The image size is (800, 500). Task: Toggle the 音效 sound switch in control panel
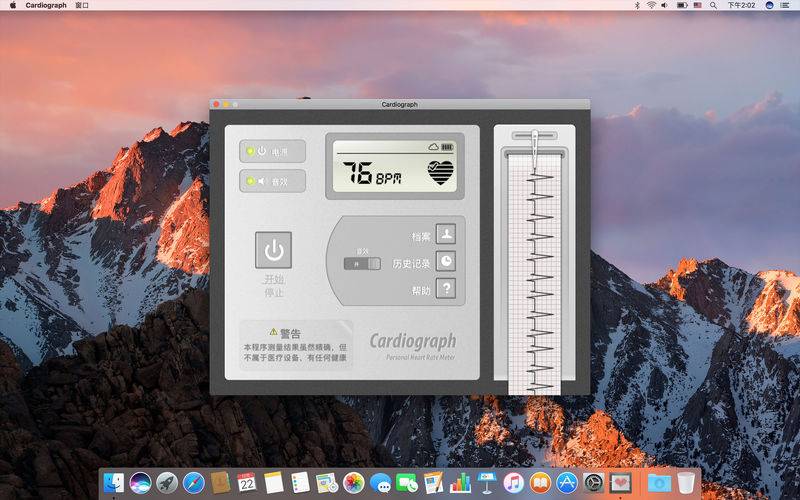pos(362,264)
